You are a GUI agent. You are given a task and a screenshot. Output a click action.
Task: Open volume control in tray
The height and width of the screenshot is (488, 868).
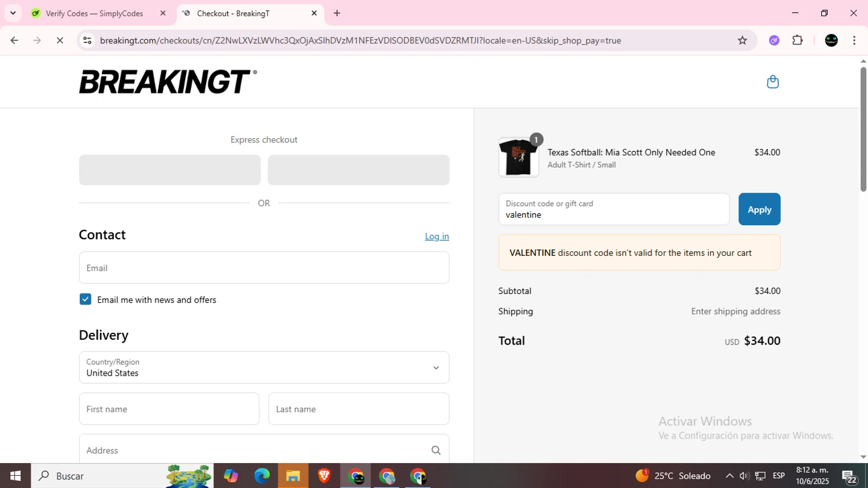pyautogui.click(x=744, y=476)
